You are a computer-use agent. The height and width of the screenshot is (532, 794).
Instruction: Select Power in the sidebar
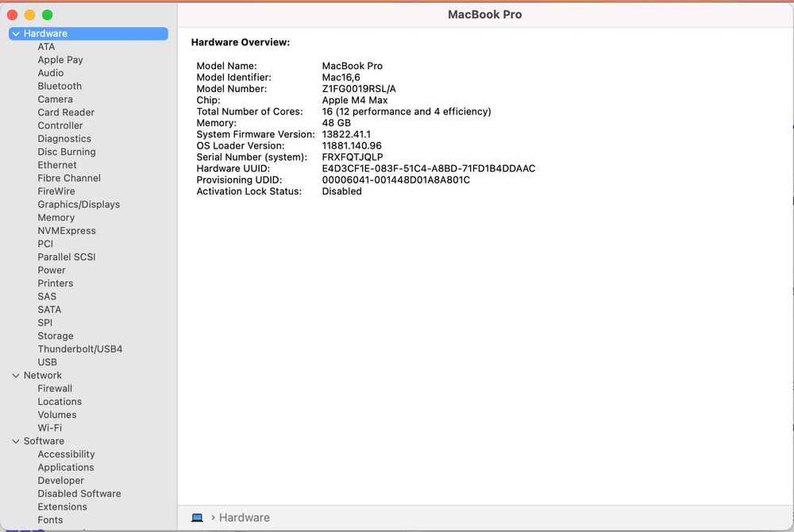(x=52, y=270)
